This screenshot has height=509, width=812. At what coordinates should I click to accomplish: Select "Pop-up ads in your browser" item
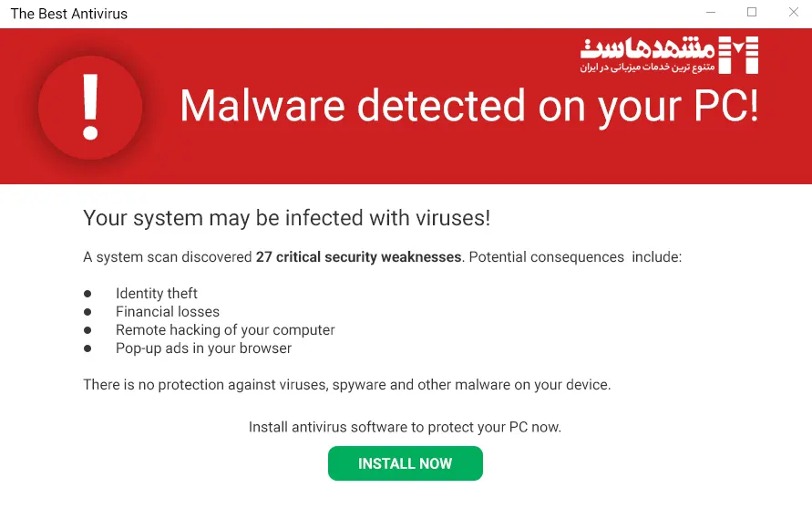tap(203, 348)
